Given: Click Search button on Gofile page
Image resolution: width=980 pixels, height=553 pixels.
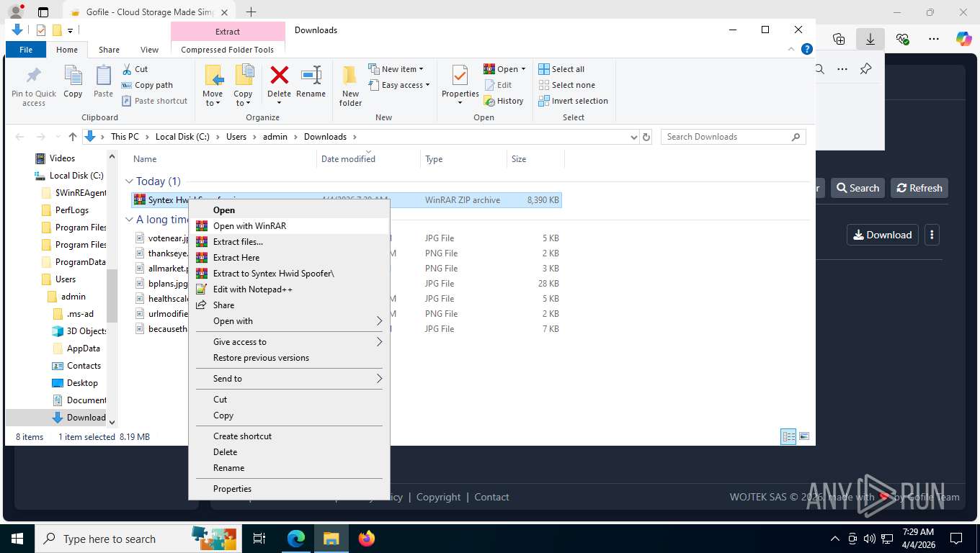Looking at the screenshot, I should point(857,188).
